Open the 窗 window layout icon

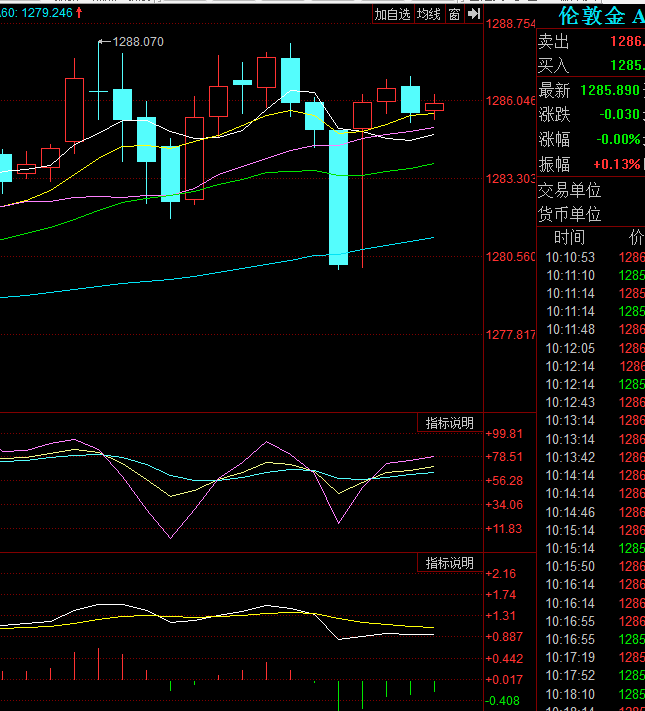click(454, 14)
